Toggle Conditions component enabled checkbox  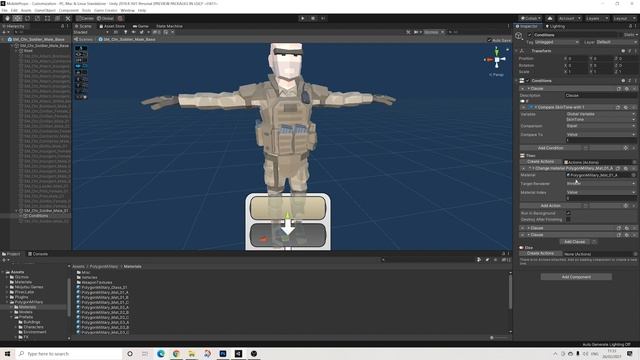point(528,81)
